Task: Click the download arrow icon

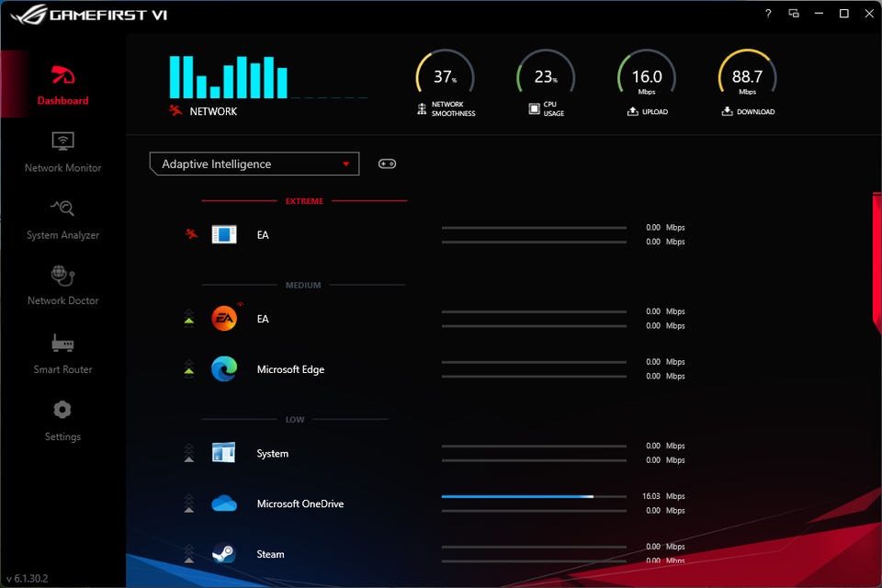Action: pyautogui.click(x=728, y=111)
